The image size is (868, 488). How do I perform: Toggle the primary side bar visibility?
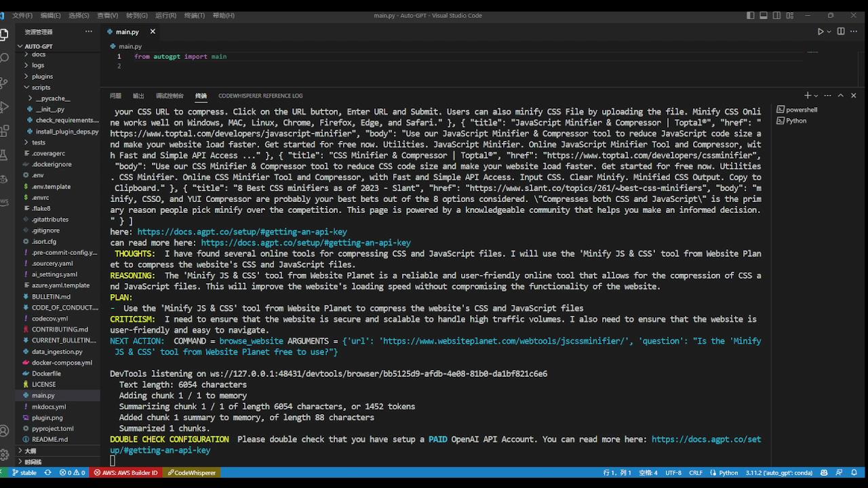tap(751, 15)
